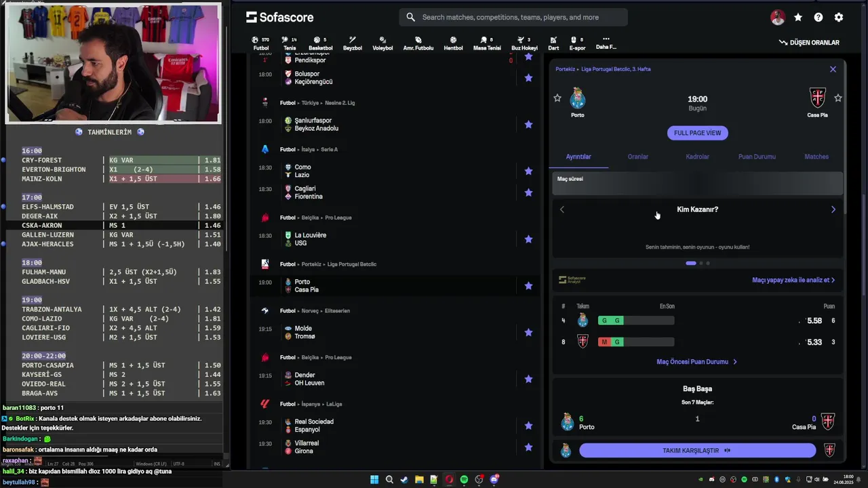The width and height of the screenshot is (868, 488).
Task: Open the Tenis sports category
Action: point(290,43)
